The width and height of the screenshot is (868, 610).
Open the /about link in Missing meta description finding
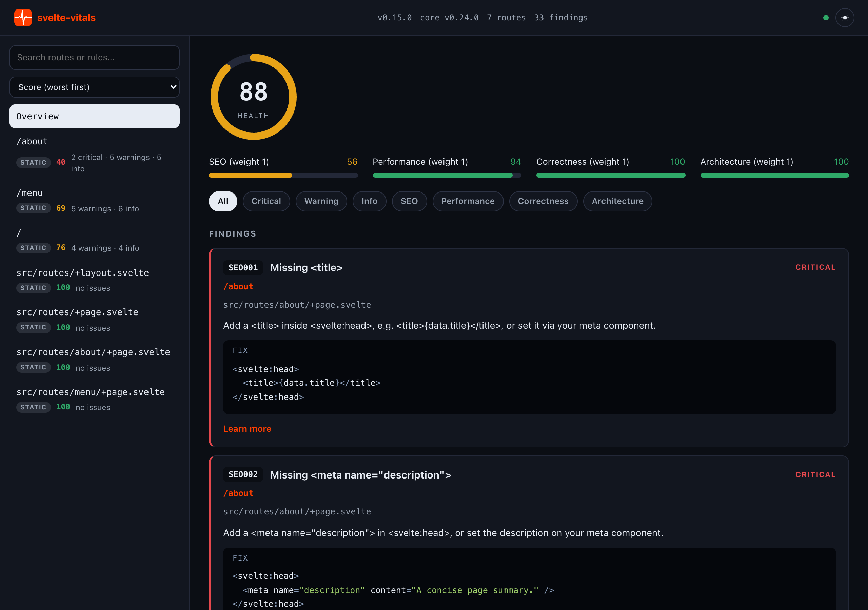click(x=239, y=493)
